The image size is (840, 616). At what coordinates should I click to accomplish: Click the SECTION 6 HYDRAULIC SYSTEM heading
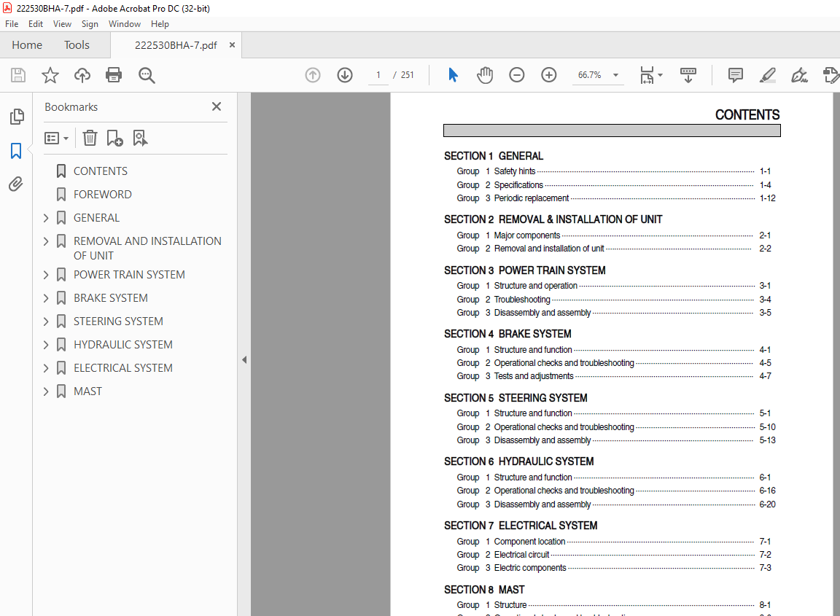tap(518, 461)
